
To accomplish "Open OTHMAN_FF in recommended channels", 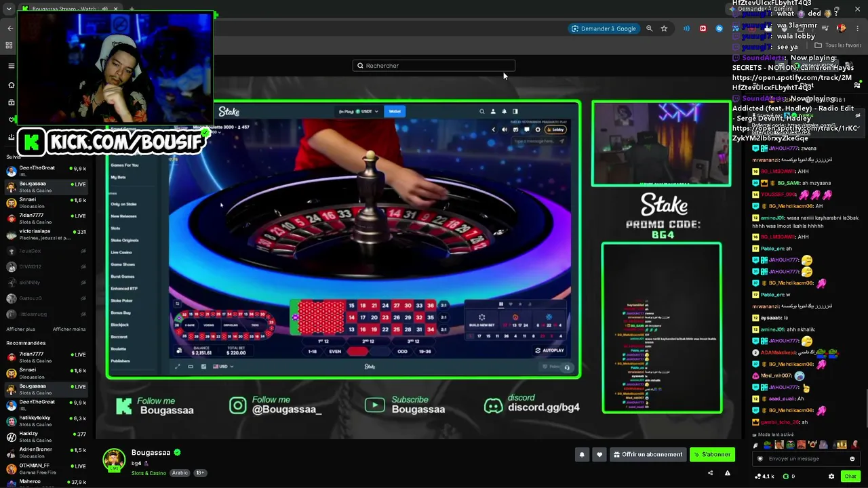I will point(46,469).
